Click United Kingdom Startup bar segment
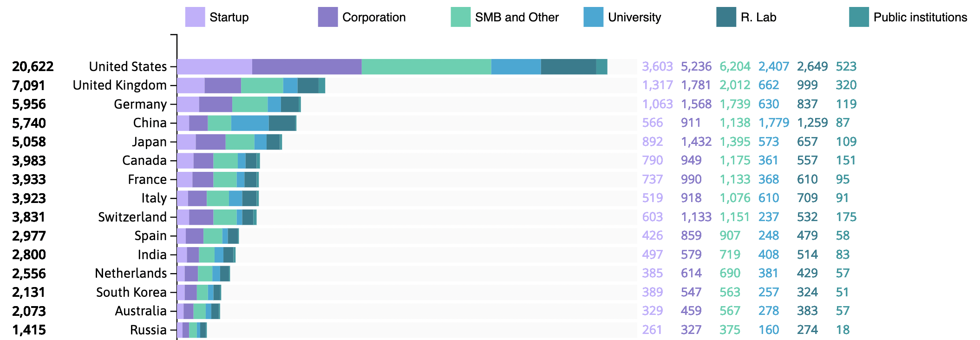Image resolution: width=980 pixels, height=340 pixels. pos(190,85)
